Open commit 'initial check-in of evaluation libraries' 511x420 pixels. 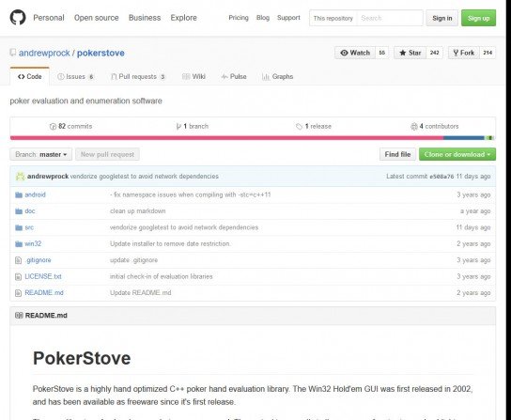[x=161, y=276]
